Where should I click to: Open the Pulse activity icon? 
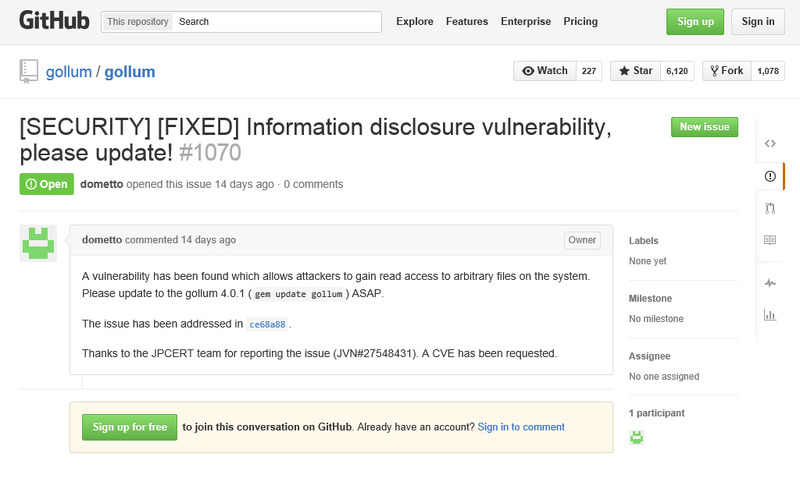pos(770,283)
